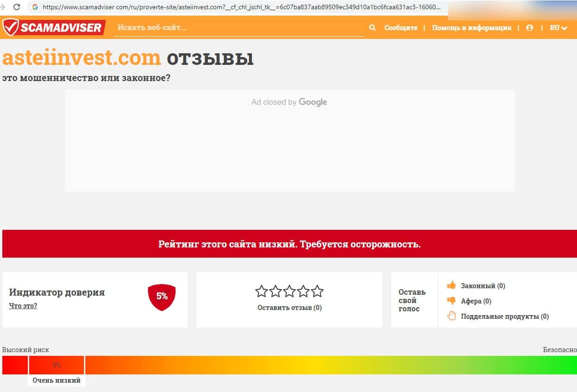The width and height of the screenshot is (577, 392).
Task: Rate three stars in the review widget
Action: (289, 291)
